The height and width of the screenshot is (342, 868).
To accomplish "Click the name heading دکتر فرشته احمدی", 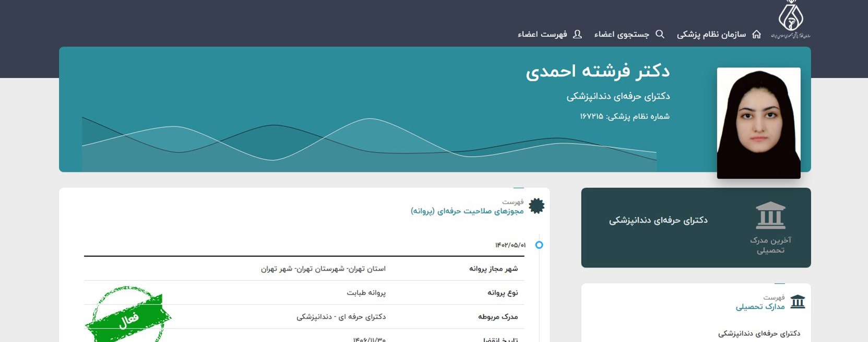I will coord(598,71).
